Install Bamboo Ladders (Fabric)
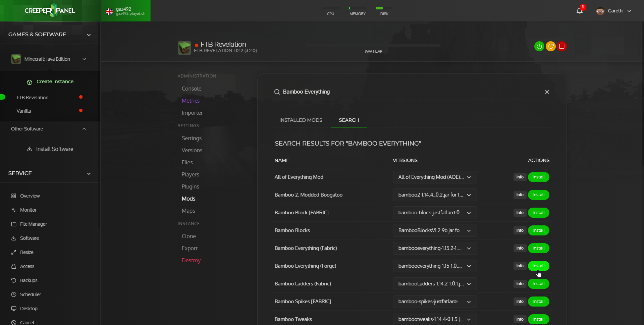The width and height of the screenshot is (644, 325). 538,284
